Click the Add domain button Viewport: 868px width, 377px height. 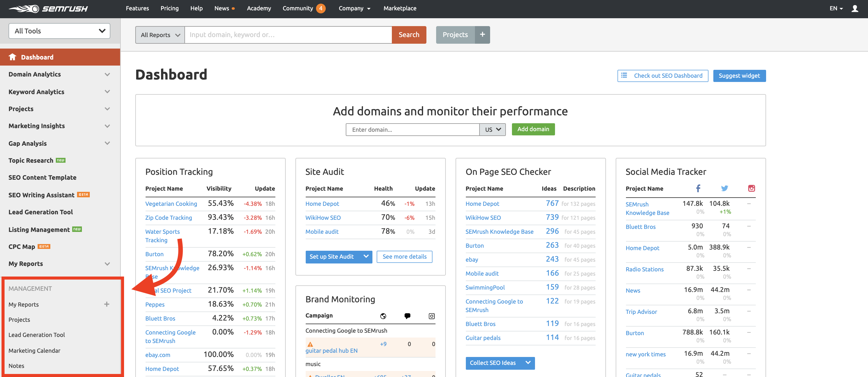tap(533, 129)
